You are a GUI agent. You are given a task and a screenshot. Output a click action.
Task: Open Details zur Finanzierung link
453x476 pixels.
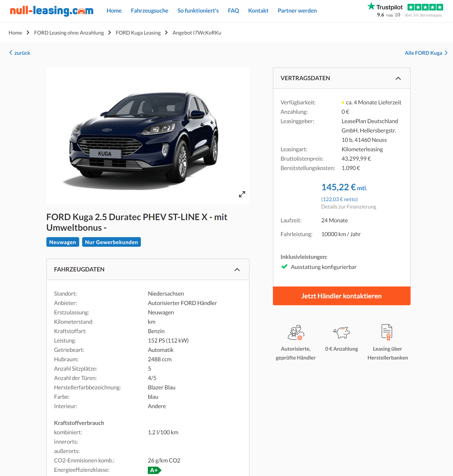349,207
